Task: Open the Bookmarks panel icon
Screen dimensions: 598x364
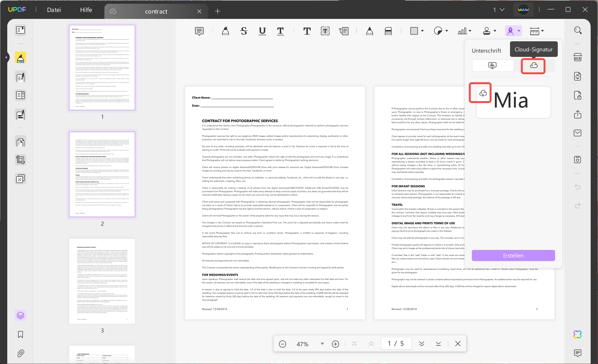Action: (21, 334)
